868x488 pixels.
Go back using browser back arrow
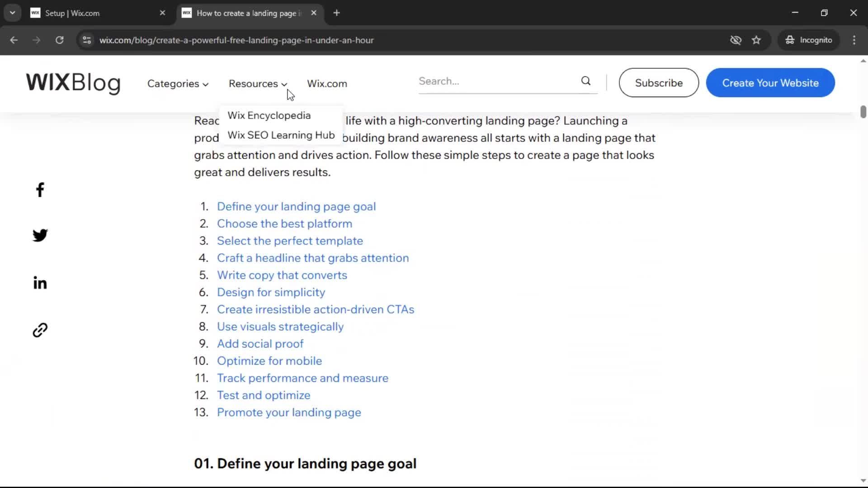click(14, 40)
